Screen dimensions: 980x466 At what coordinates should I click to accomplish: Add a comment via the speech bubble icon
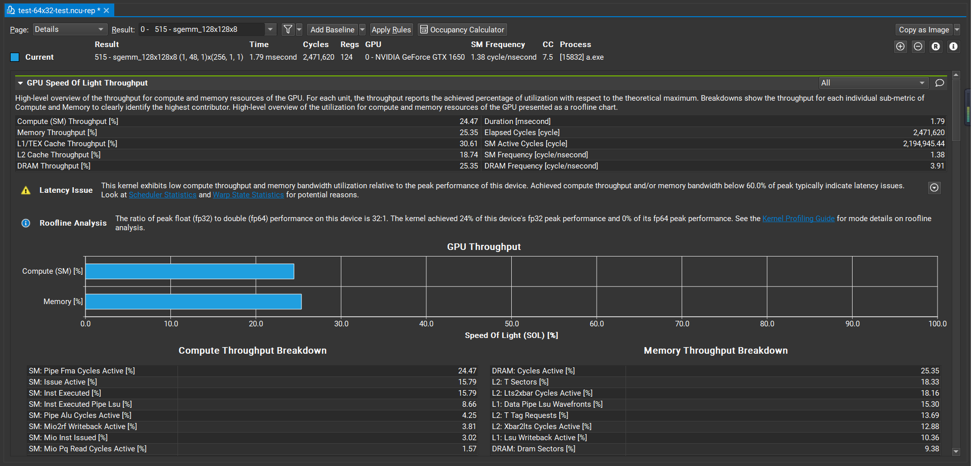[939, 82]
